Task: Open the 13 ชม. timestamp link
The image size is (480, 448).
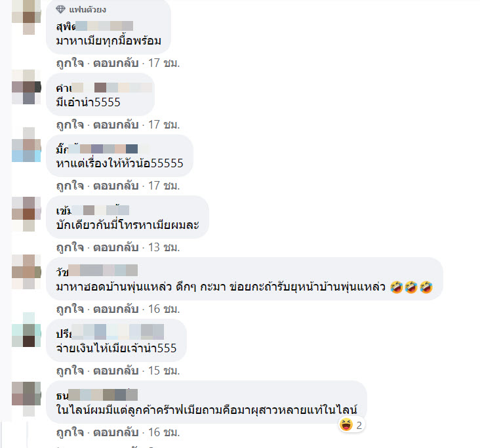Action: point(164,247)
